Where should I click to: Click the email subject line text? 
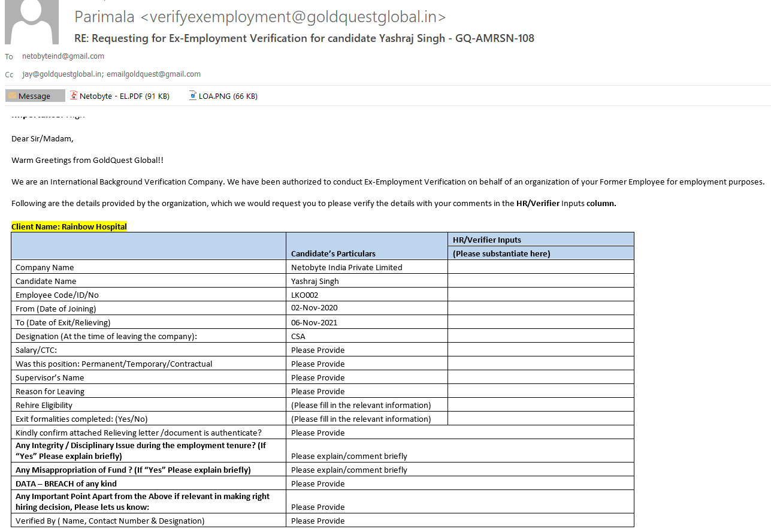pos(304,38)
